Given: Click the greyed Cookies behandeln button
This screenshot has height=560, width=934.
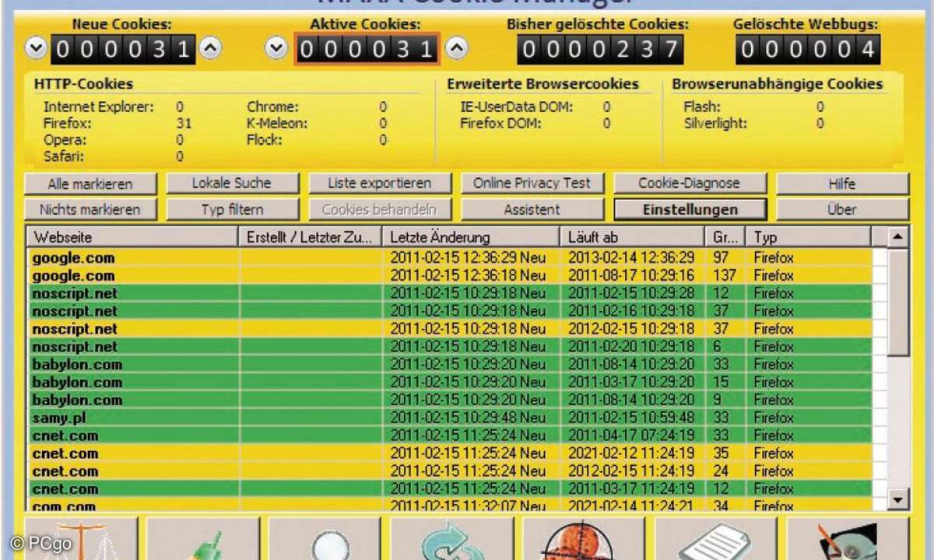Looking at the screenshot, I should (380, 209).
